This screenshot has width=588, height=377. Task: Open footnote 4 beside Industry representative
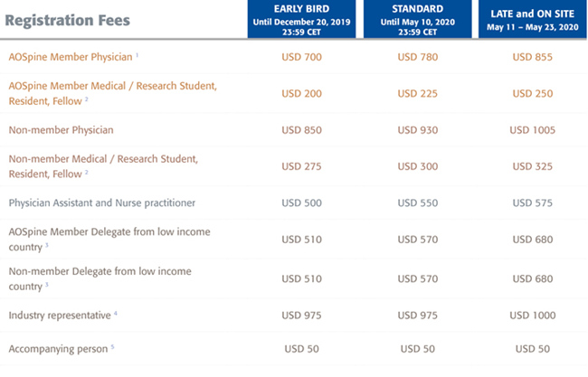(116, 314)
